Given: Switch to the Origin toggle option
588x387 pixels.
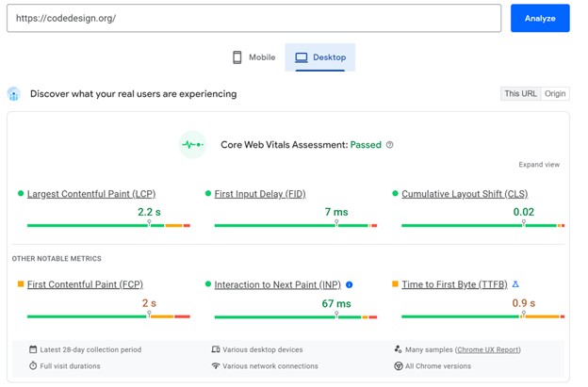Looking at the screenshot, I should [x=555, y=93].
